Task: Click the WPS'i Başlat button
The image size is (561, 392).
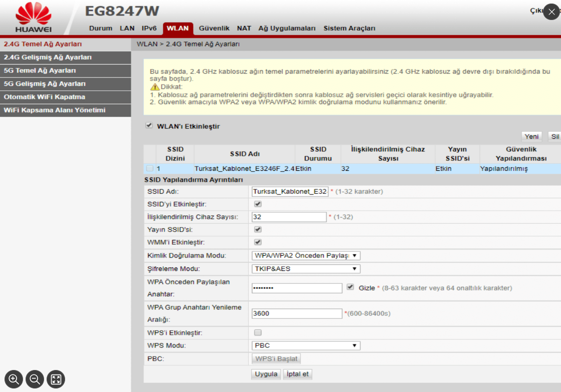Action: click(x=276, y=359)
